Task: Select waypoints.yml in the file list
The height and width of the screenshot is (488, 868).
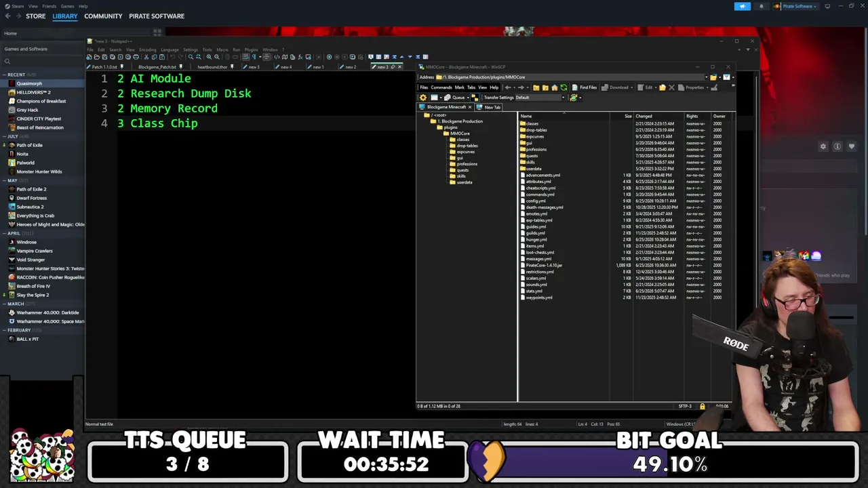Action: (x=539, y=298)
